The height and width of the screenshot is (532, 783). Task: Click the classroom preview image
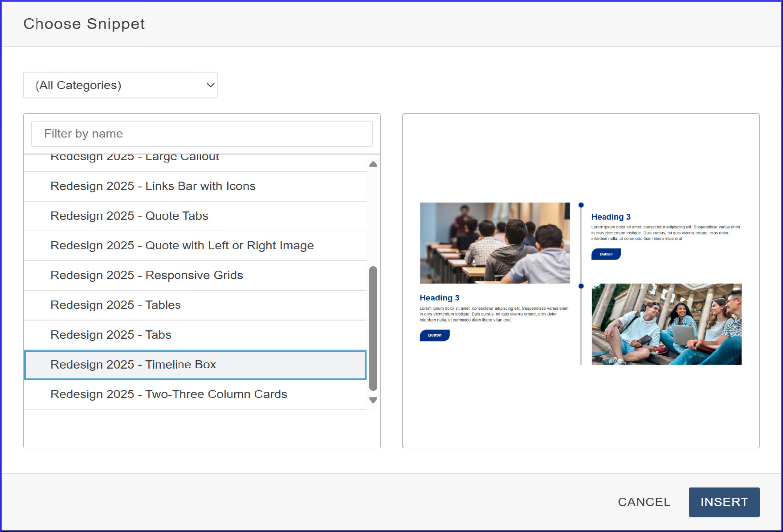coord(494,243)
